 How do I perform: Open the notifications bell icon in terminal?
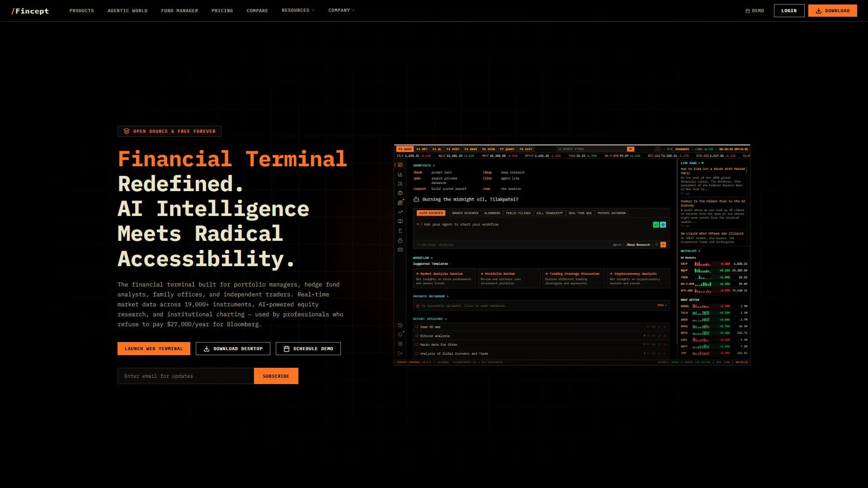point(400,335)
